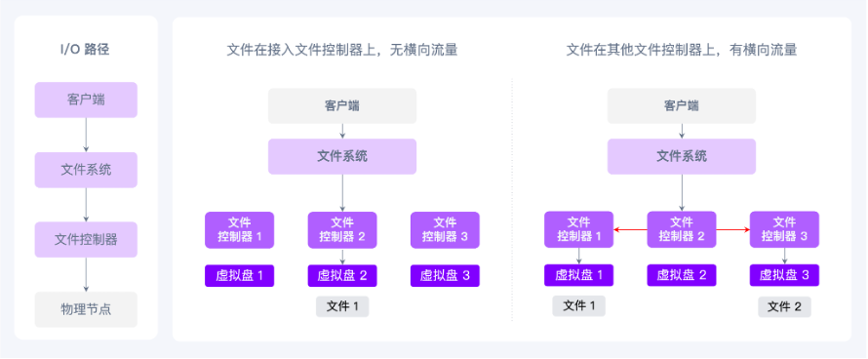Click 文件控制器 1 in the middle diagram
The width and height of the screenshot is (868, 359).
239,229
